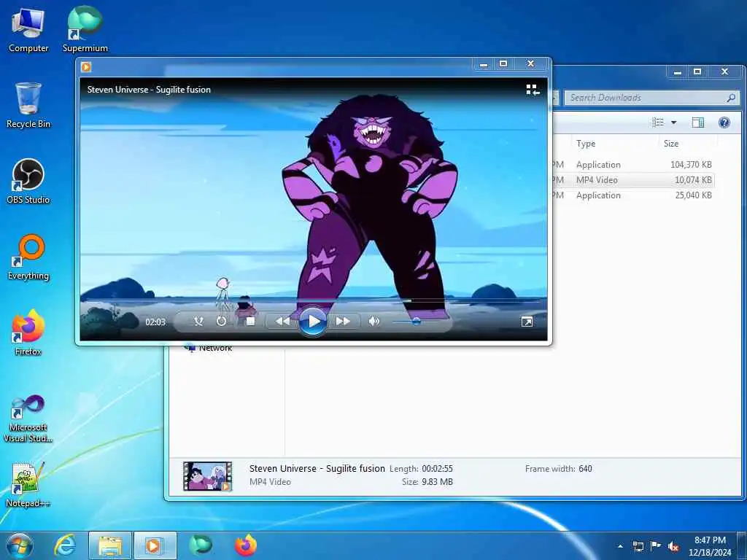Open File Explorer from the taskbar
The width and height of the screenshot is (747, 560).
pos(109,545)
